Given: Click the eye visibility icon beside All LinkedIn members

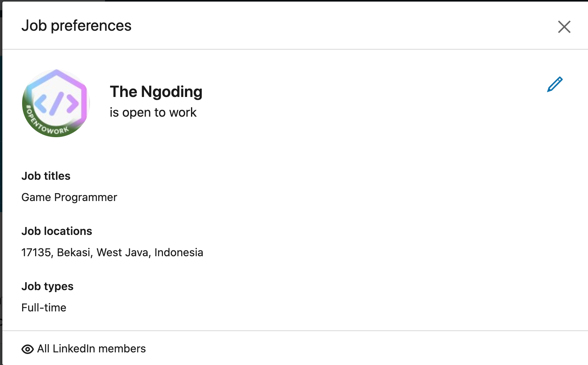Looking at the screenshot, I should tap(27, 349).
